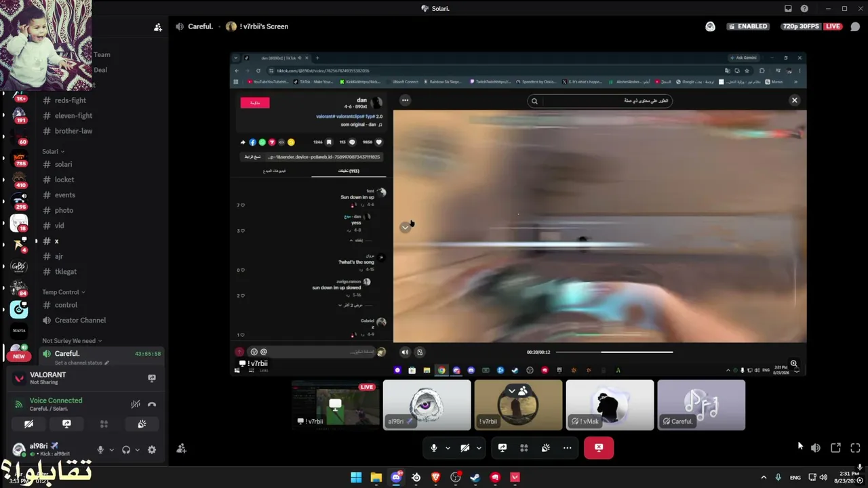The width and height of the screenshot is (868, 488).
Task: Click the stream volume speaker icon at bottom right
Action: click(x=816, y=448)
